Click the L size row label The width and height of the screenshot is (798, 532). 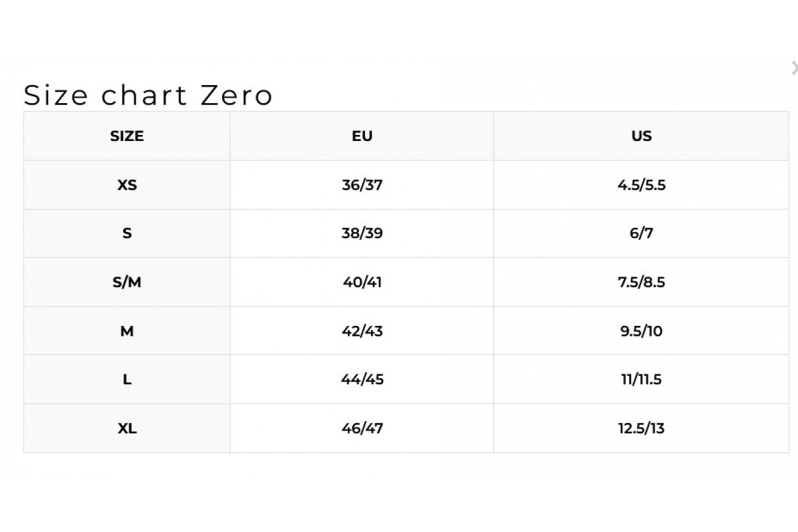pyautogui.click(x=126, y=380)
